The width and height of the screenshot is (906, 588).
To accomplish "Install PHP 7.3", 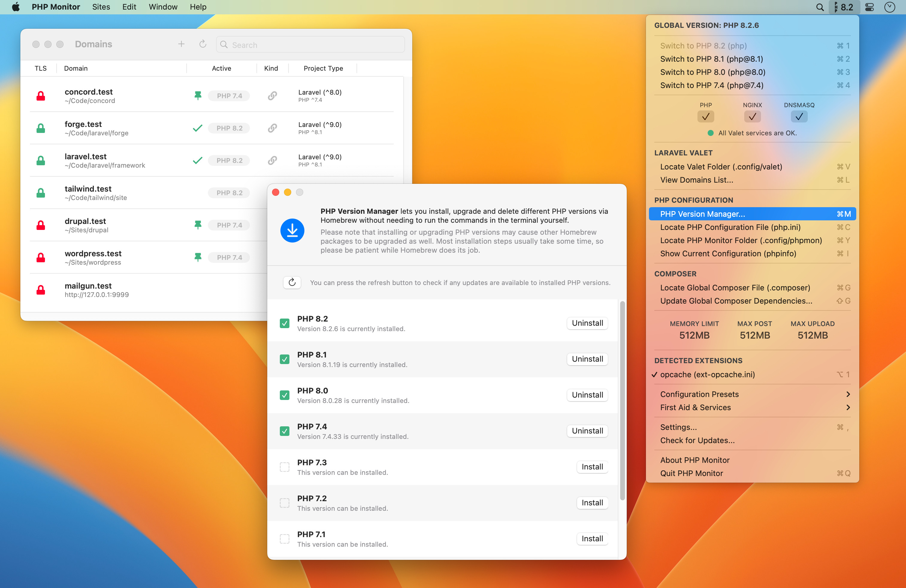I will [x=592, y=467].
